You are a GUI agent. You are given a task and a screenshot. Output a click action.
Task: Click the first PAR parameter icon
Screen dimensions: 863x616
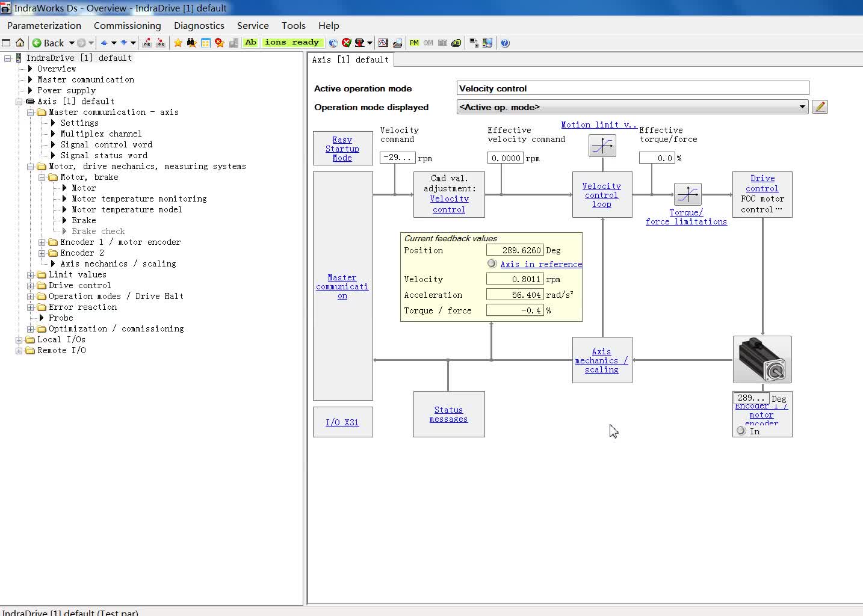click(147, 43)
